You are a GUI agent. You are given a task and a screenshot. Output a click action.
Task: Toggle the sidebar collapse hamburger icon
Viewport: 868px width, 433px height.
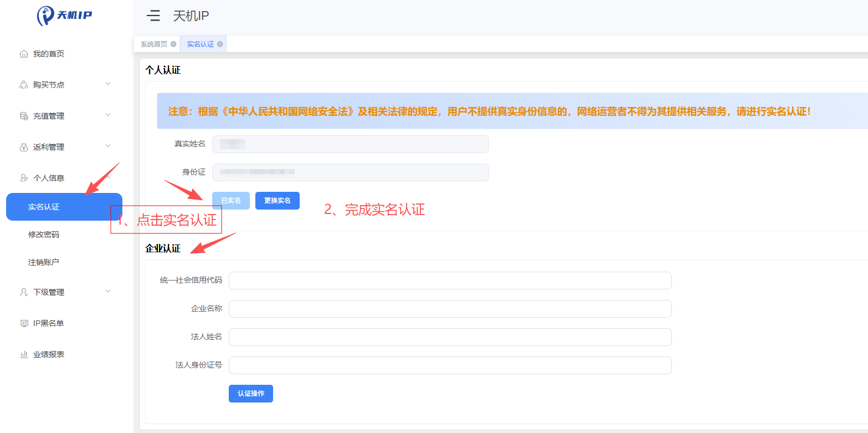pos(153,16)
